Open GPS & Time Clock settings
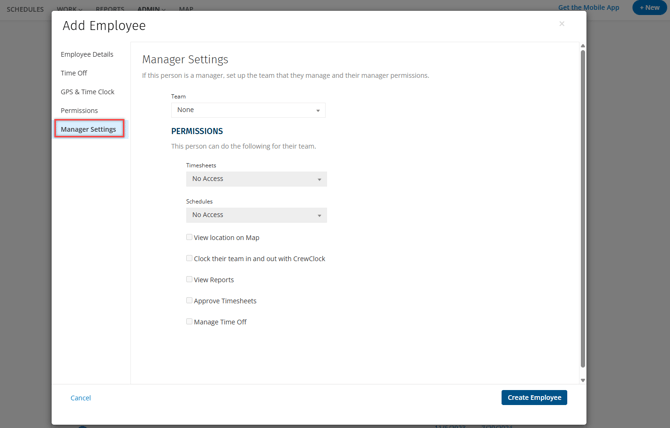This screenshot has width=670, height=428. point(87,92)
